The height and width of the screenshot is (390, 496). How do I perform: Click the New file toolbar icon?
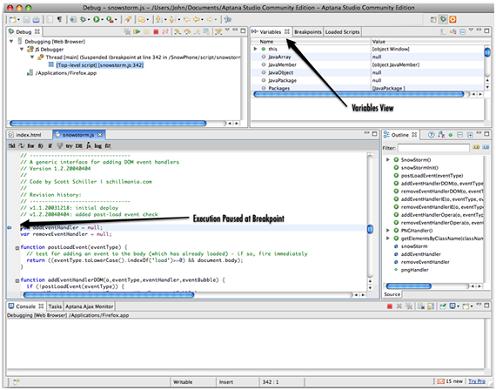pos(12,20)
